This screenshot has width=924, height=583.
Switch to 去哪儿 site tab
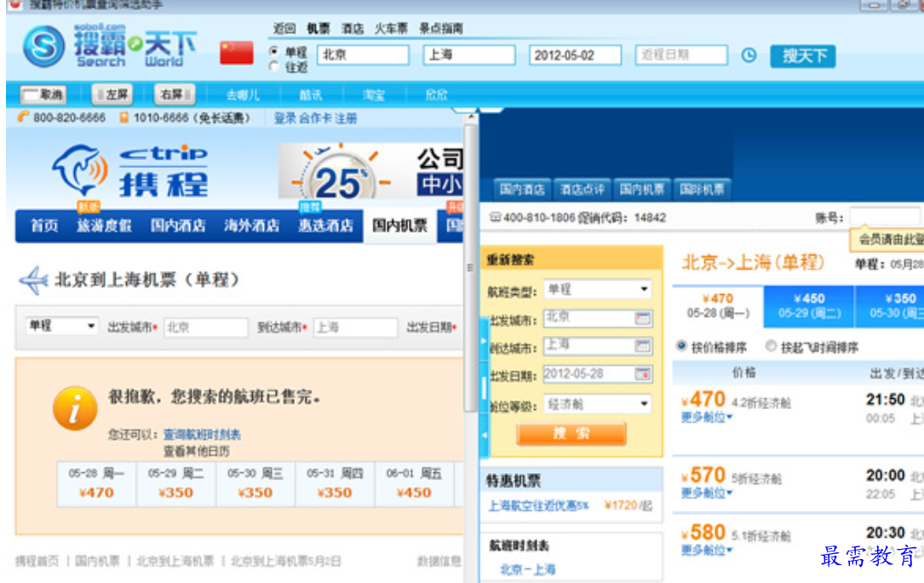click(x=243, y=95)
